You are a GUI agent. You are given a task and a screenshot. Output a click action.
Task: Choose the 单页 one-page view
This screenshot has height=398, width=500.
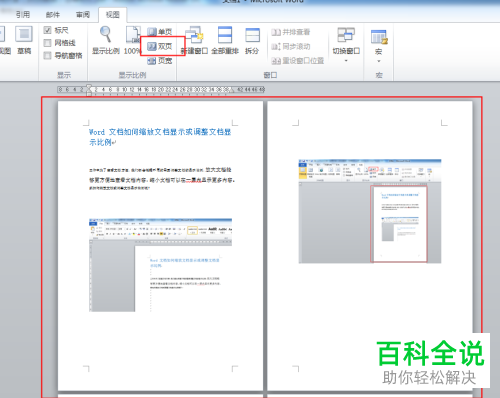160,32
